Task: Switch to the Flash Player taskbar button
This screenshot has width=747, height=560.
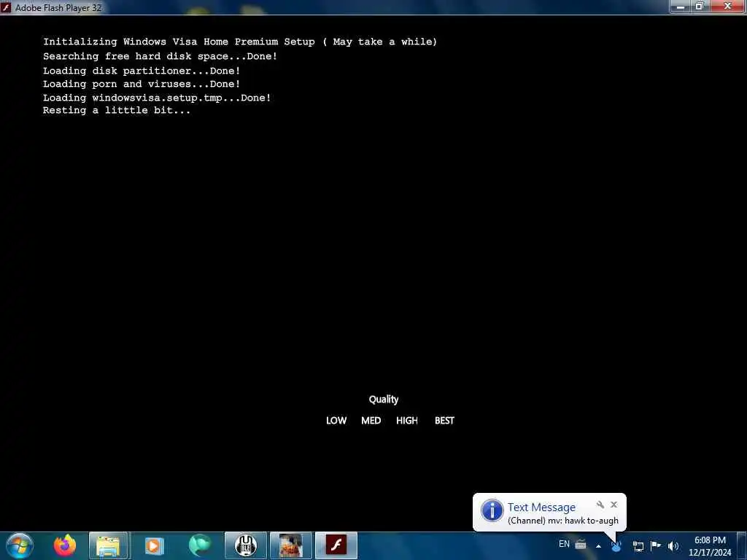Action: (336, 545)
